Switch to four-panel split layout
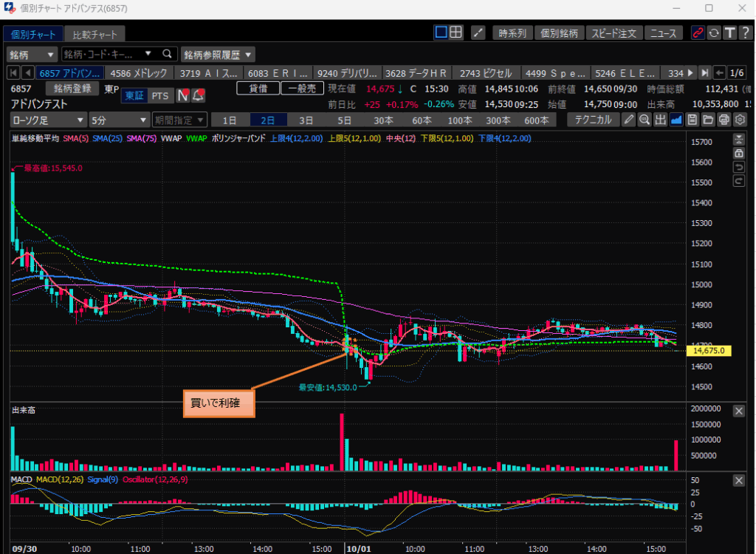This screenshot has width=756, height=554. pyautogui.click(x=456, y=33)
